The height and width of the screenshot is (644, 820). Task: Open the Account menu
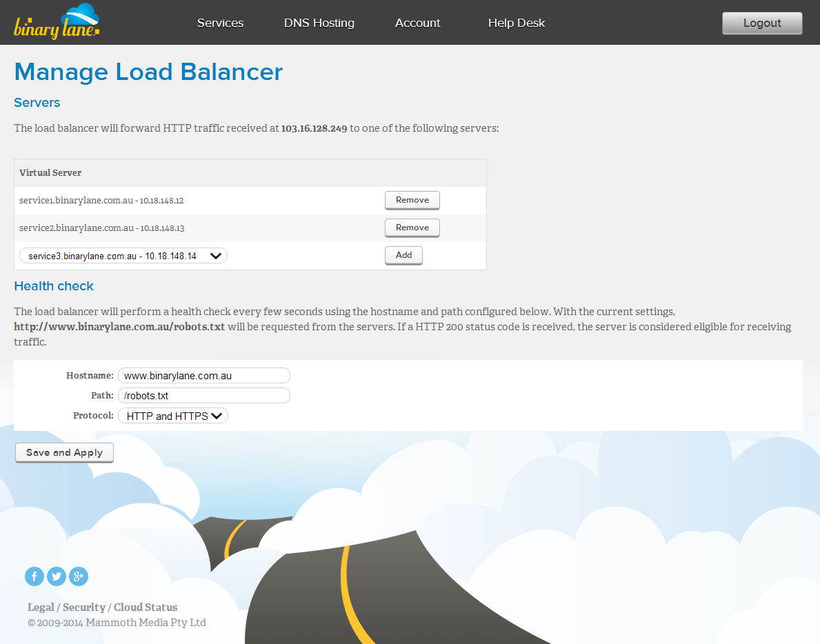coord(417,23)
